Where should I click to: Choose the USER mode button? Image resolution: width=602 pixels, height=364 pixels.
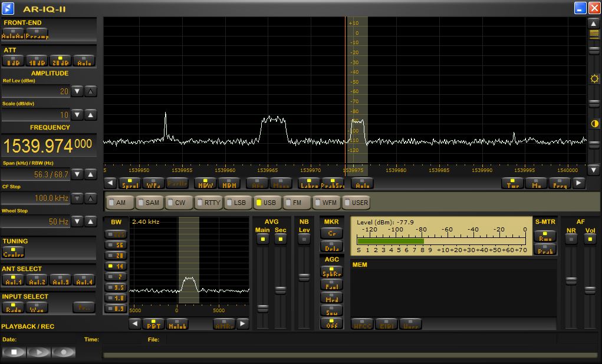356,203
